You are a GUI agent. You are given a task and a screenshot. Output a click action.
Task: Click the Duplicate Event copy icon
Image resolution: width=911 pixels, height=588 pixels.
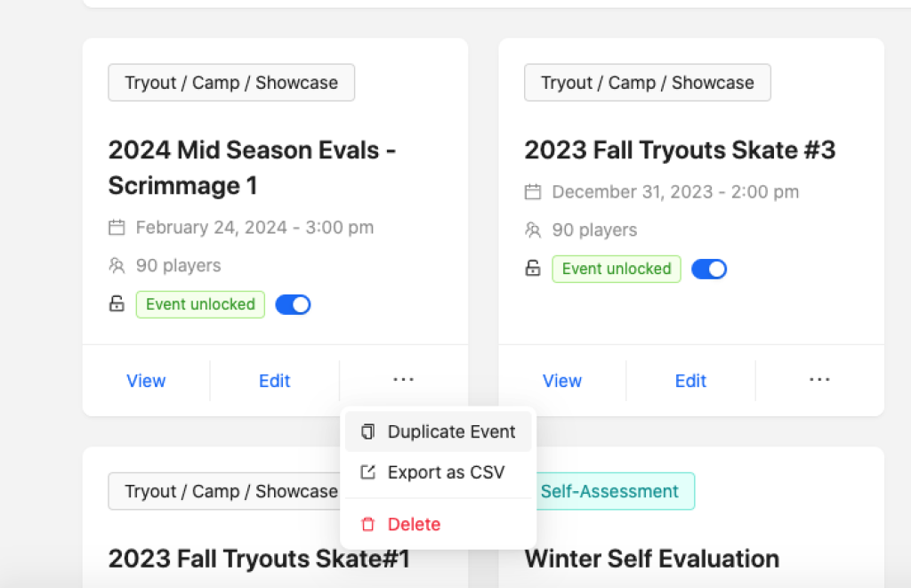click(x=367, y=432)
